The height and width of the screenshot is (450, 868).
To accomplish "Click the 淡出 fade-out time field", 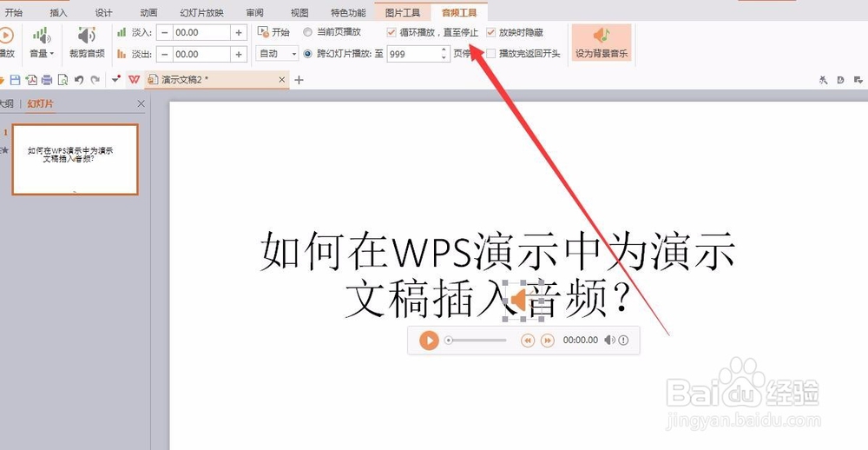I will 201,55.
